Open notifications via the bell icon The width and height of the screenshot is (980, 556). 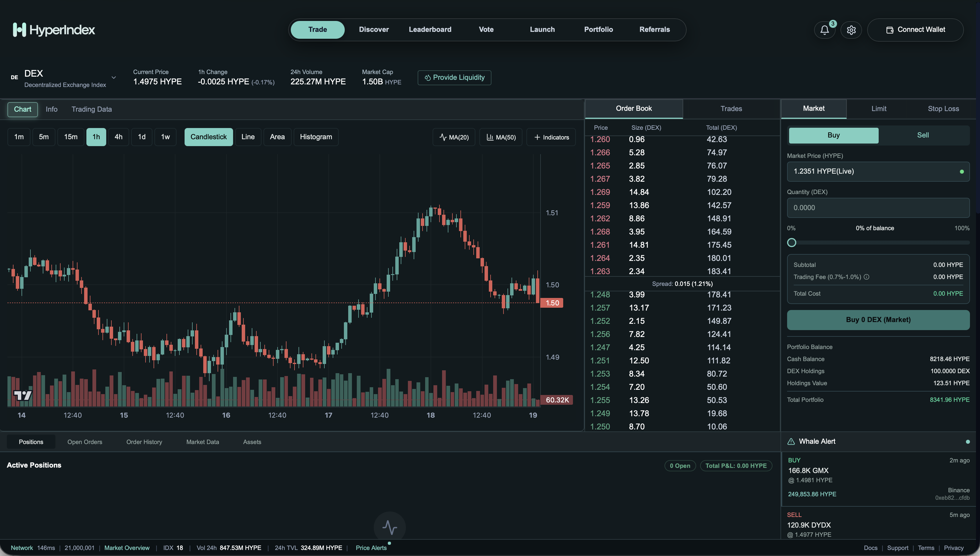(x=824, y=30)
